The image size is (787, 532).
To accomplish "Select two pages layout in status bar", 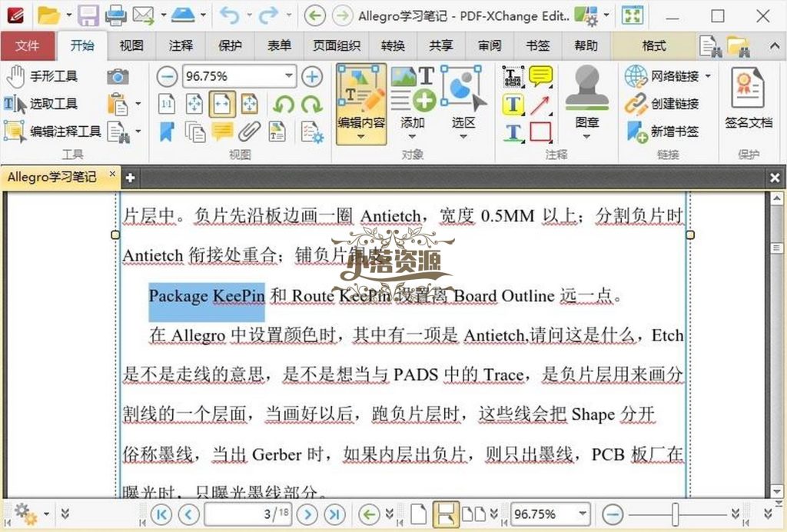I will click(473, 514).
